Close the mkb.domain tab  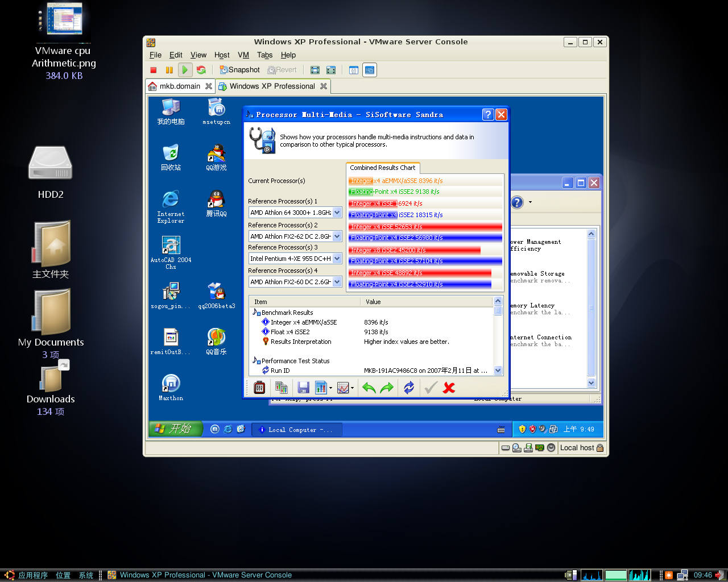pyautogui.click(x=209, y=86)
